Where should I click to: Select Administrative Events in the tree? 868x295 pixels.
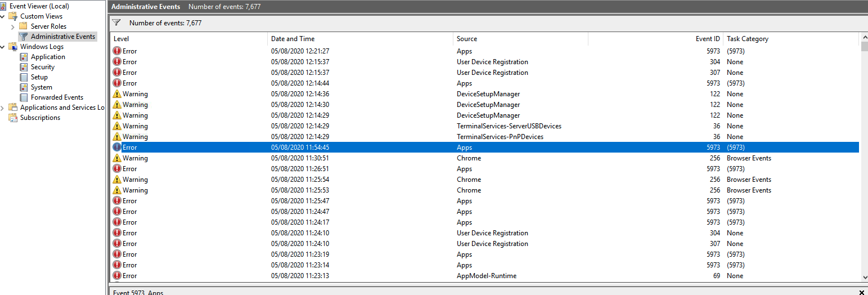[63, 37]
